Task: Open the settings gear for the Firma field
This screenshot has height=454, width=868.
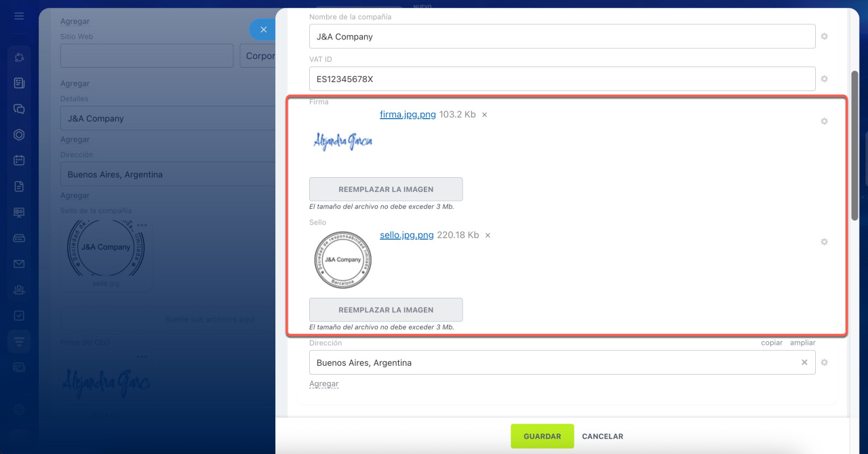Action: click(x=824, y=121)
